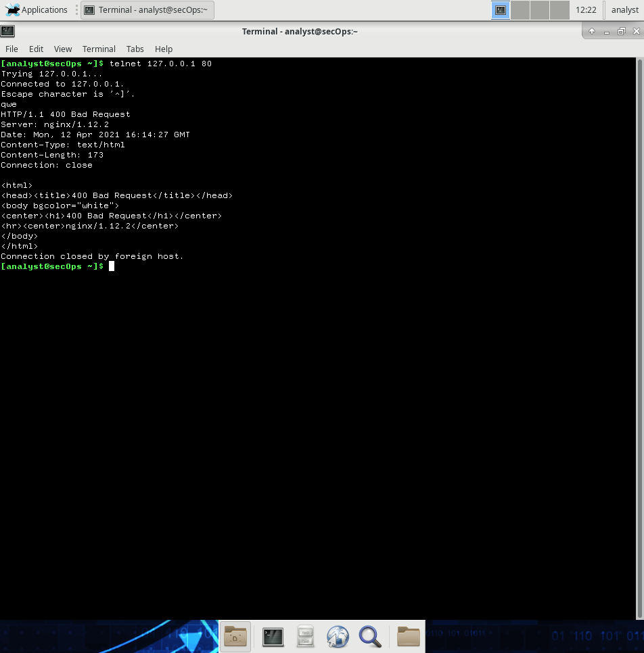
Task: Switch to the fourth workspace
Action: pyautogui.click(x=559, y=10)
